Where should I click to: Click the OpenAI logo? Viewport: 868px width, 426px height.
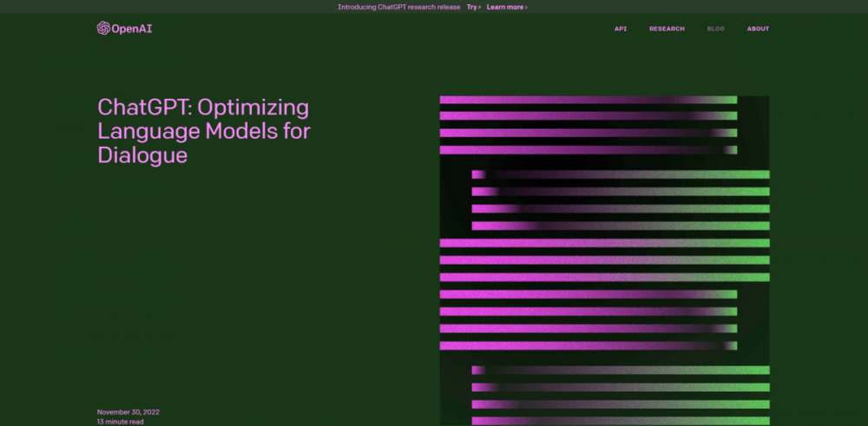coord(124,29)
